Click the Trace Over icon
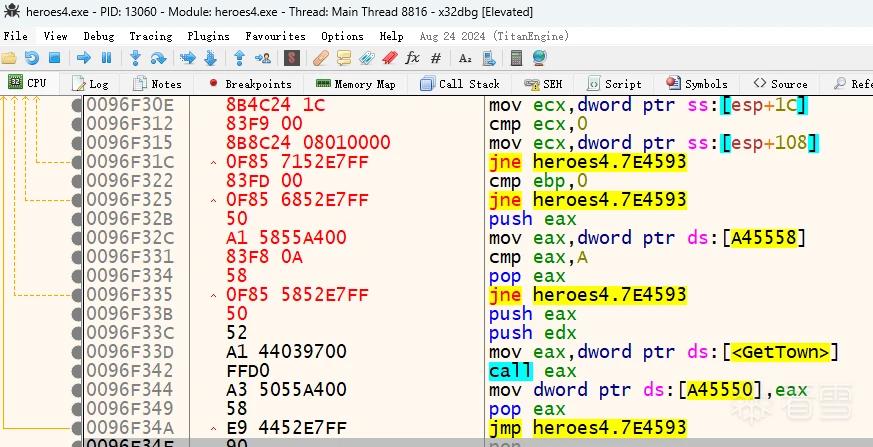 [x=210, y=58]
